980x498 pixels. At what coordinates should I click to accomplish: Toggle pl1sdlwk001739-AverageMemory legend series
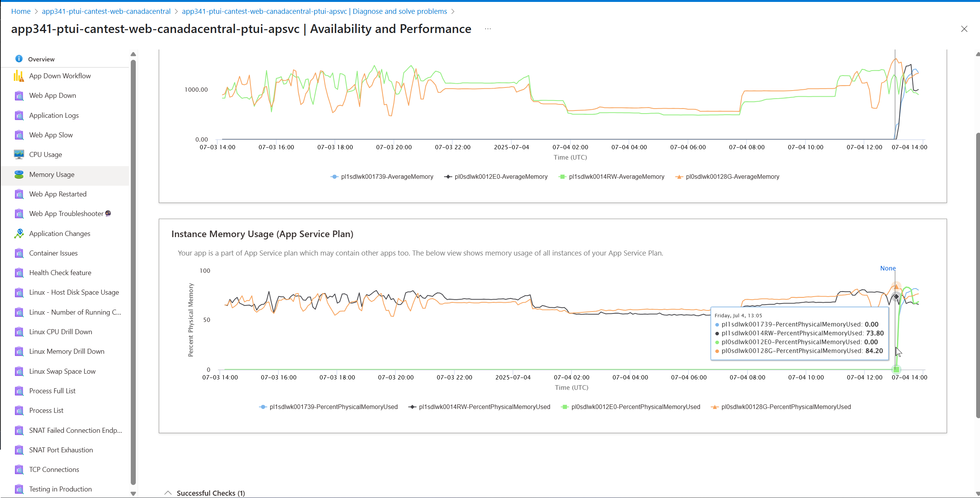382,176
